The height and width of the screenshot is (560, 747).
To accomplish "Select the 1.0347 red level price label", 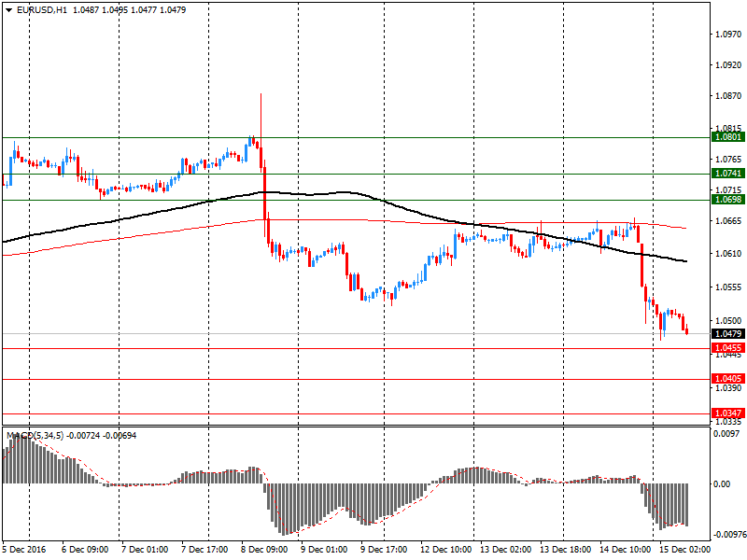I will [727, 413].
